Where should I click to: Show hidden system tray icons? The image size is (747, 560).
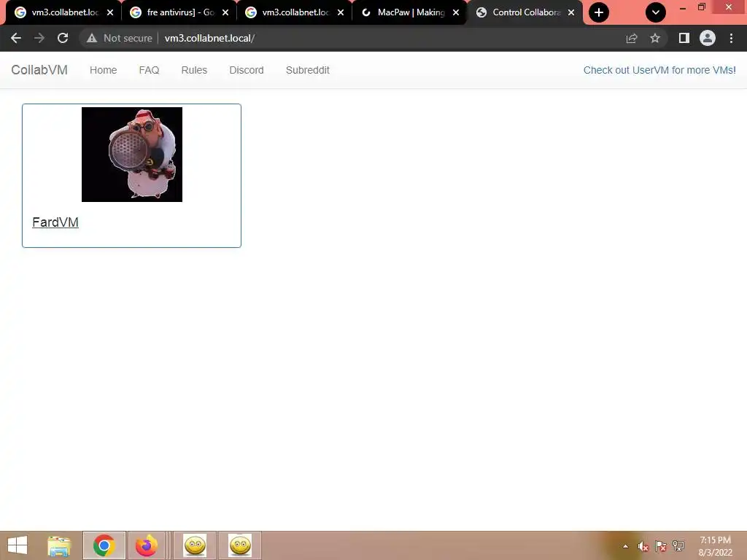(625, 546)
